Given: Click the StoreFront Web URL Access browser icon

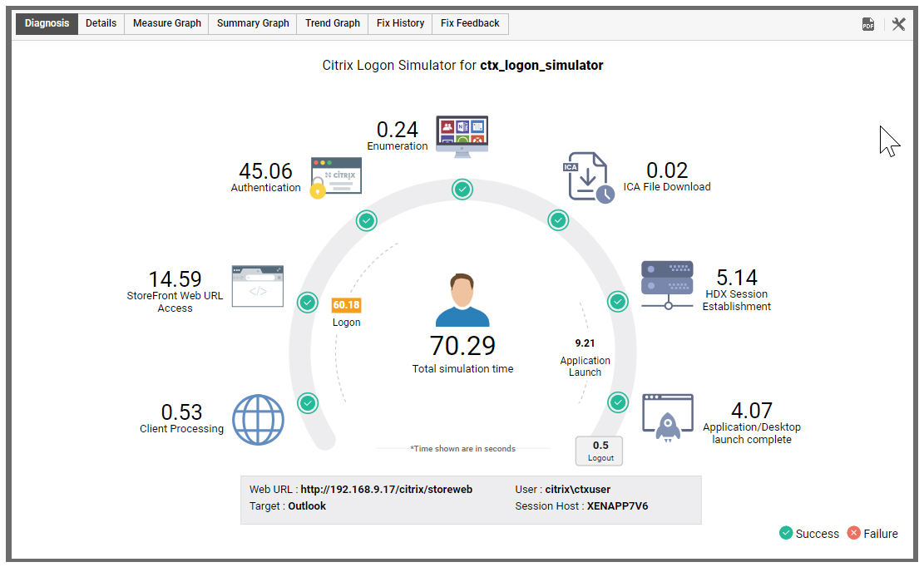Looking at the screenshot, I should (x=258, y=286).
